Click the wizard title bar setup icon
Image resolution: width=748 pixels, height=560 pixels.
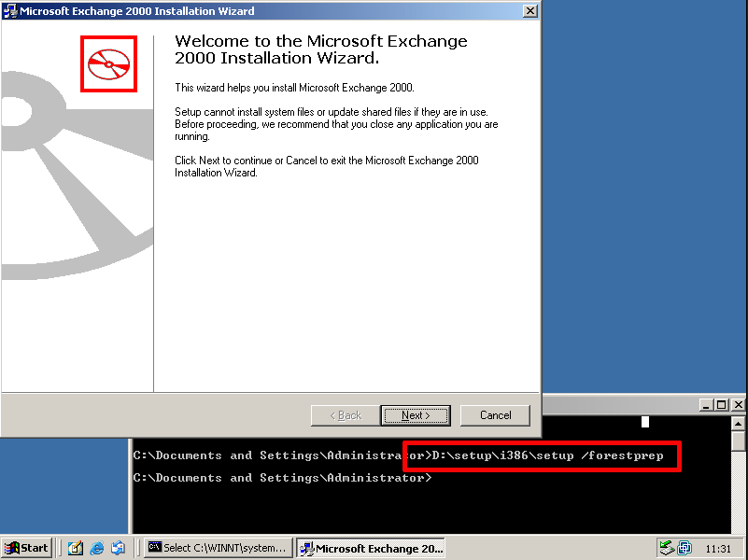pos(9,11)
